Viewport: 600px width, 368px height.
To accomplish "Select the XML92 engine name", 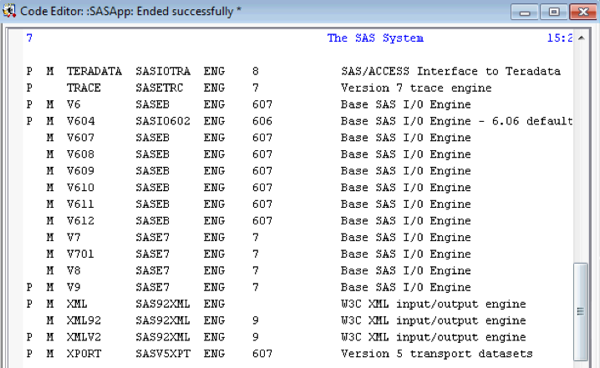I will coord(84,321).
